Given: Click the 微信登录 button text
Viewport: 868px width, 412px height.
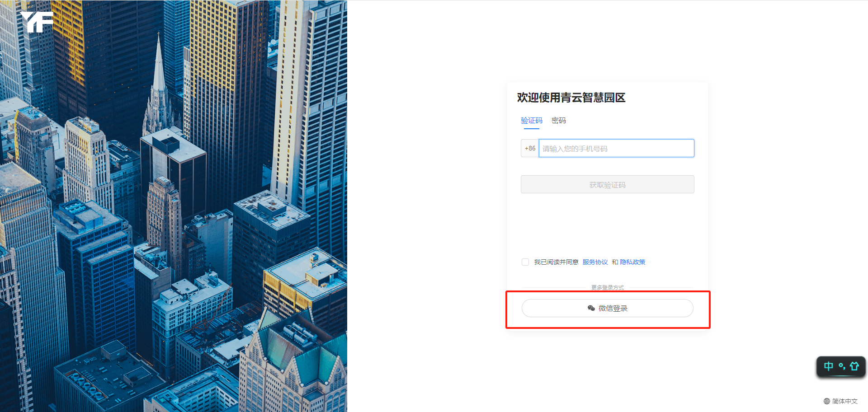Looking at the screenshot, I should (613, 308).
